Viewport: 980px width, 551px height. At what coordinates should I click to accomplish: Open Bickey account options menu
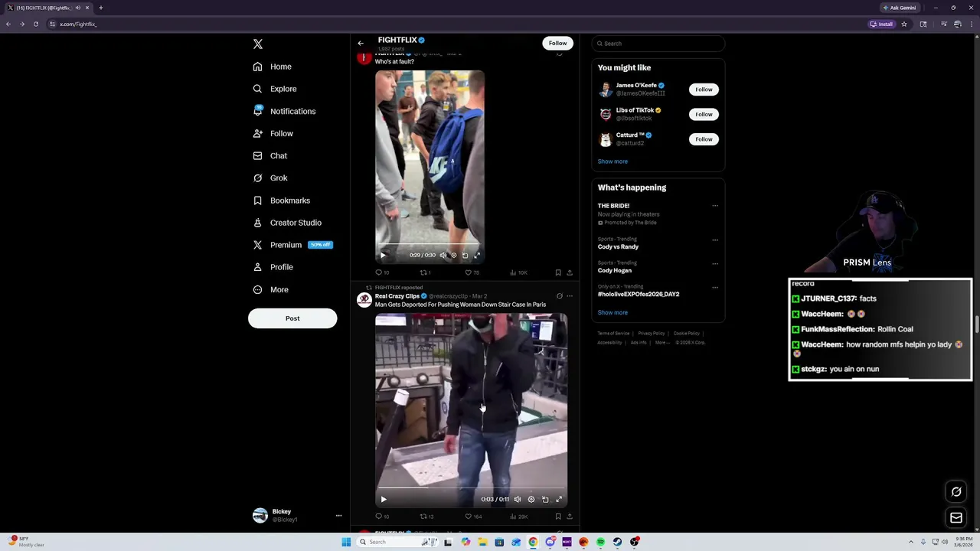click(x=338, y=516)
